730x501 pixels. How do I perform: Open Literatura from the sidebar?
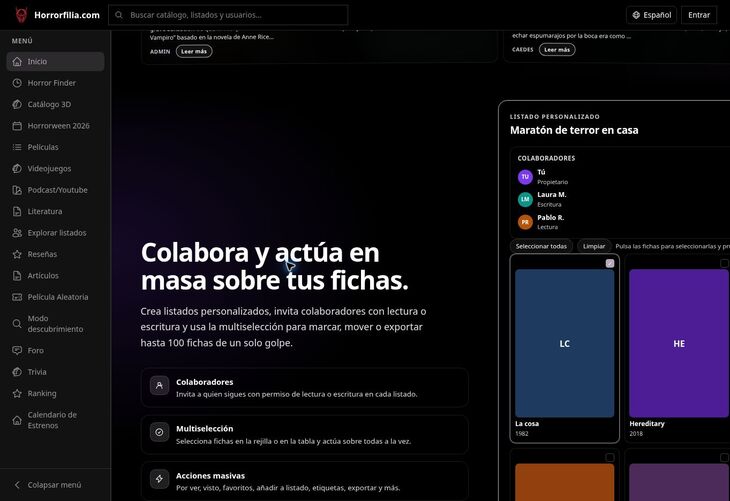click(55, 211)
